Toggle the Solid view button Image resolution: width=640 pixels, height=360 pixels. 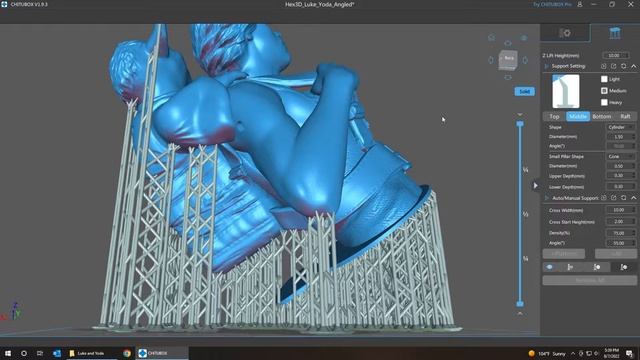pos(524,91)
